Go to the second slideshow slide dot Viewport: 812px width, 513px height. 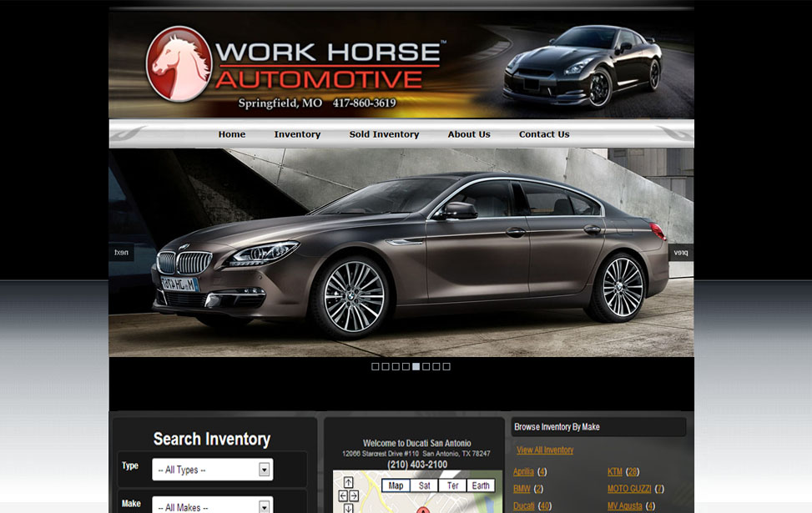(x=386, y=366)
